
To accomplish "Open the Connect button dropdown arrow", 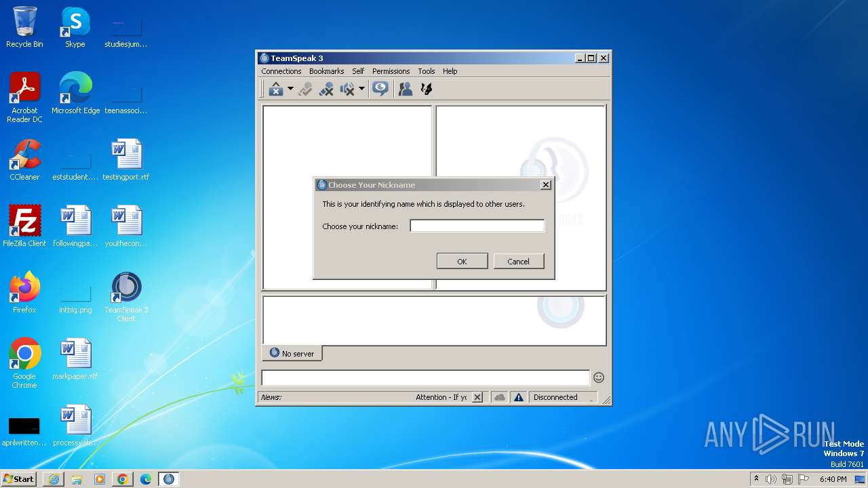I will click(x=290, y=89).
